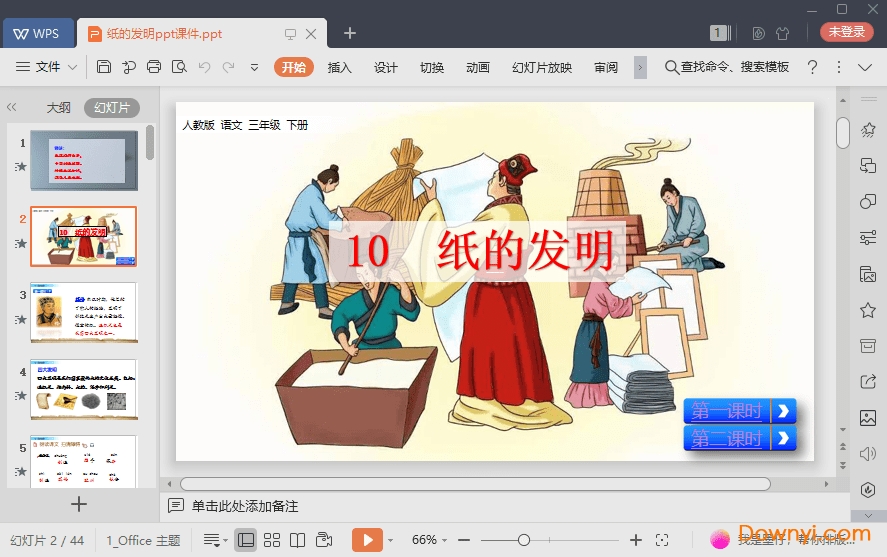Select slide 4 thumbnail

84,389
